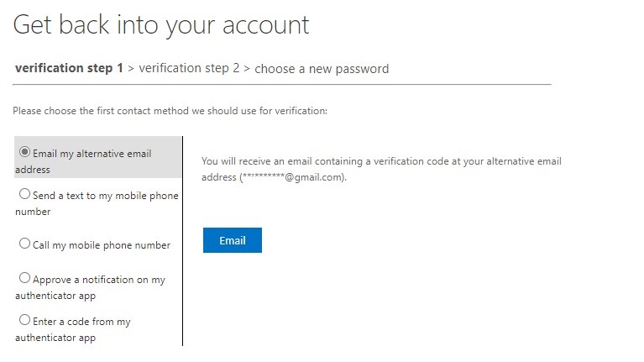644x362 pixels.
Task: Click the choose a new password step
Action: click(x=322, y=69)
